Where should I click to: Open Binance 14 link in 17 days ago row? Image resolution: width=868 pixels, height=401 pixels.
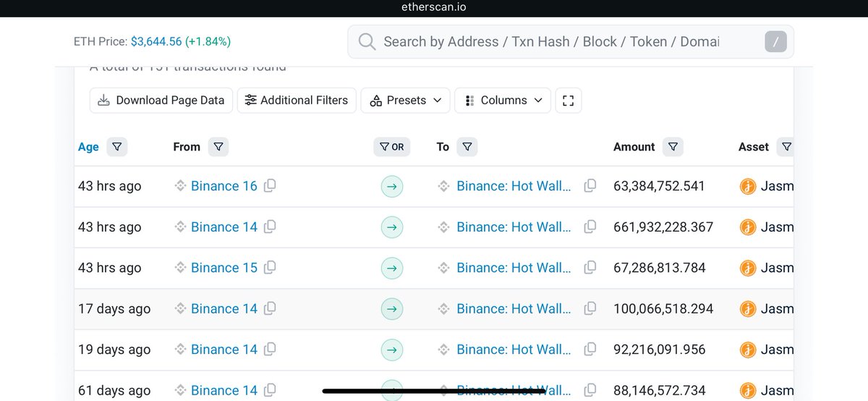click(224, 308)
